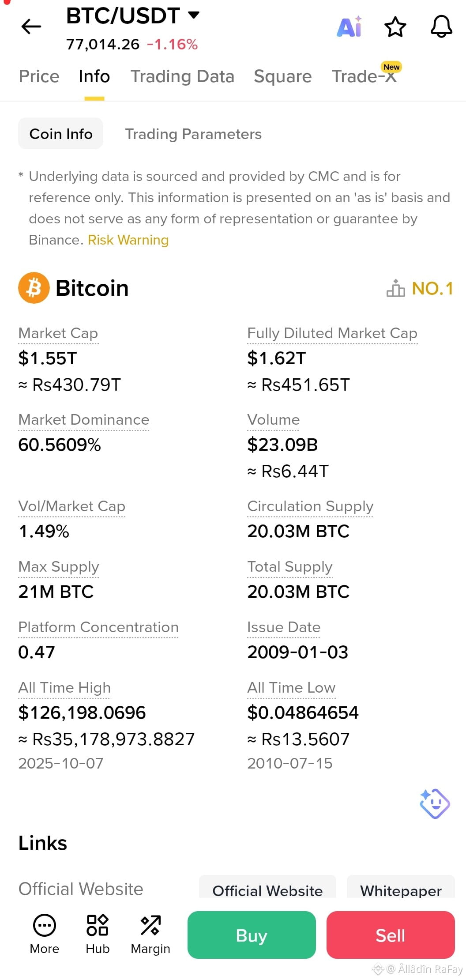Open the Whitepaper link button
Screen dimensions: 466x980
401,888
